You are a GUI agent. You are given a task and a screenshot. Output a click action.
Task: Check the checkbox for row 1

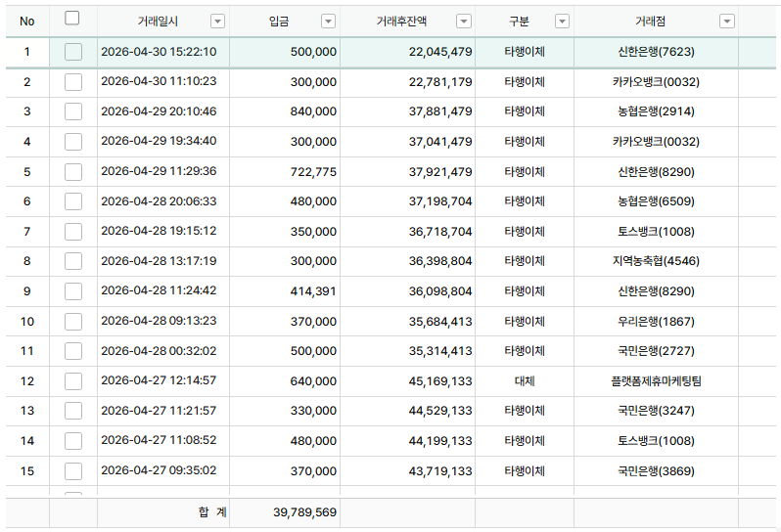[73, 52]
